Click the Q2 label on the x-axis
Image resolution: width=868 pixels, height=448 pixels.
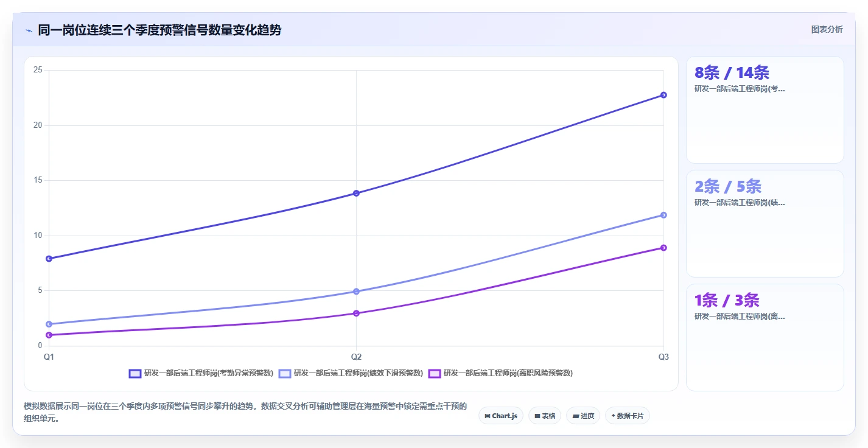click(356, 357)
